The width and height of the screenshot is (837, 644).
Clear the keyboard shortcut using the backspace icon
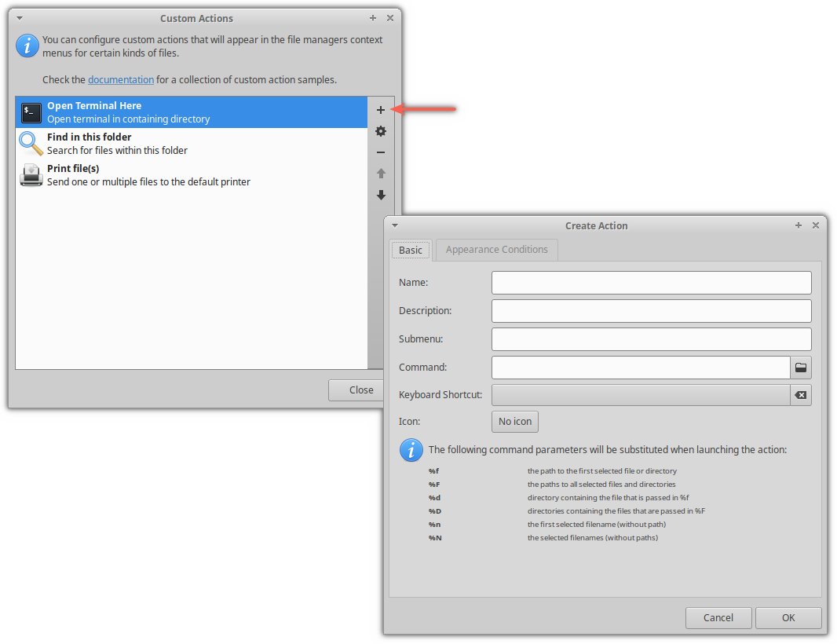(x=801, y=395)
